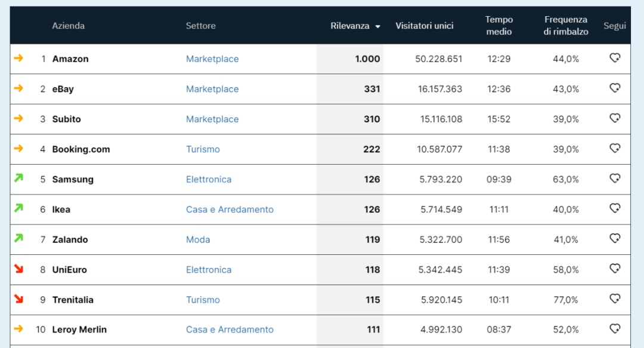The image size is (644, 348).
Task: Open the UniEuro company entry
Action: (x=69, y=269)
